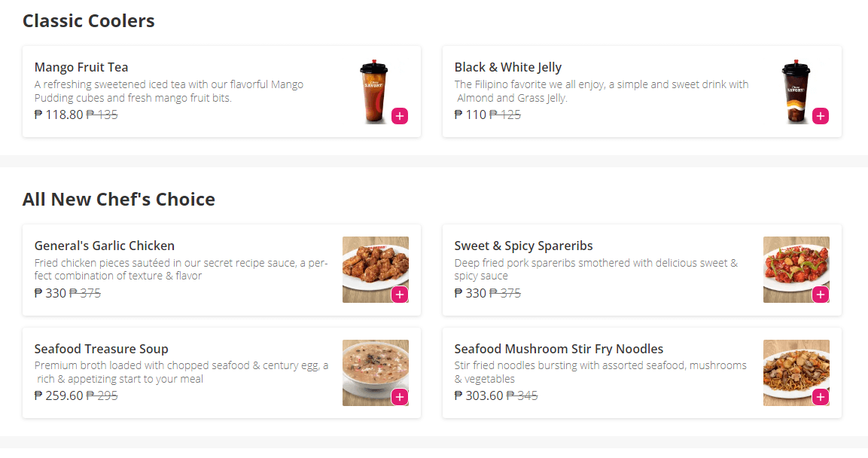This screenshot has height=458, width=868.
Task: Open the Mango Fruit Tea item card
Action: coord(81,67)
